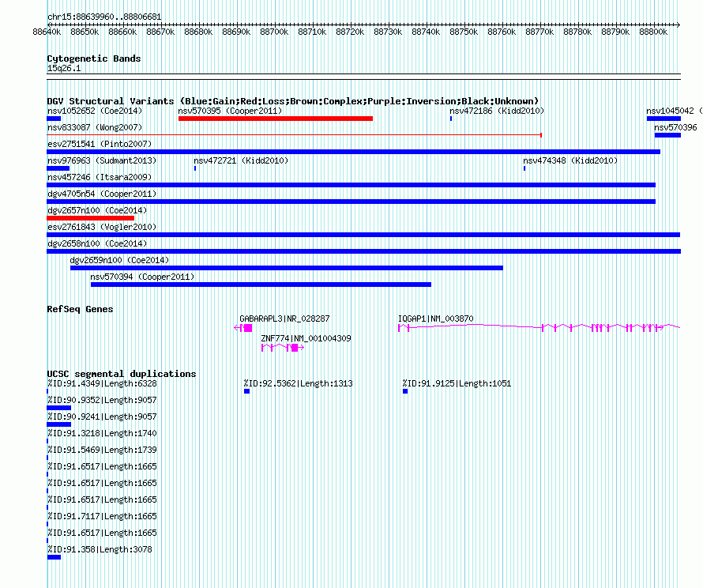The height and width of the screenshot is (588, 703).
Task: Click the %ID:90.9352|Length:9057 label
Action: (x=102, y=400)
